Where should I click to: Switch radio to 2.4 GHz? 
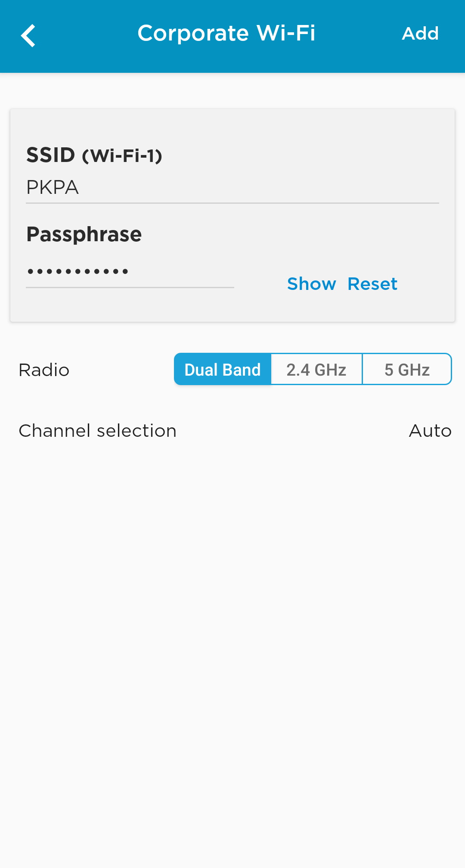click(316, 370)
